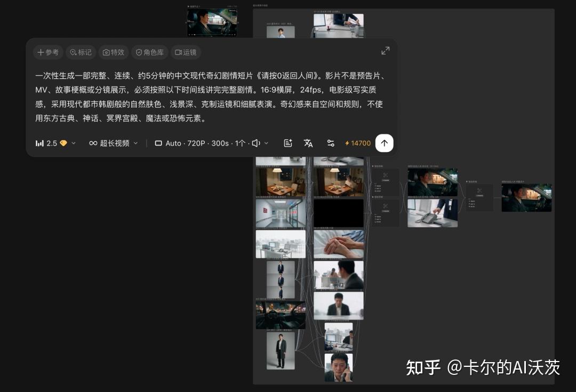The height and width of the screenshot is (392, 576).
Task: Select the dinner table room thumbnail on left
Action: [281, 182]
